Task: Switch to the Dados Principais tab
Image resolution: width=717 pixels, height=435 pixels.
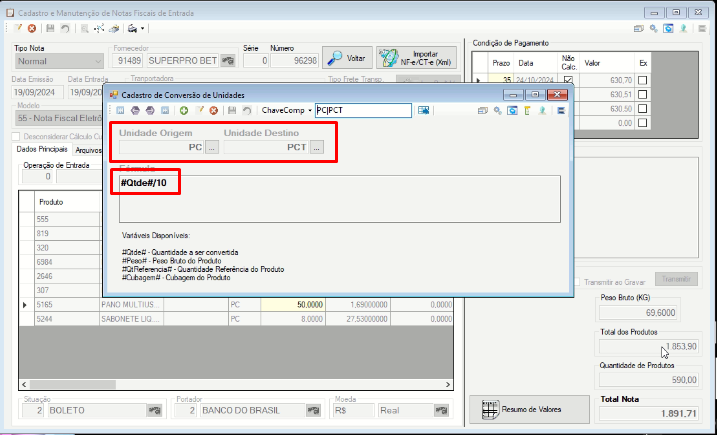Action: coord(42,150)
